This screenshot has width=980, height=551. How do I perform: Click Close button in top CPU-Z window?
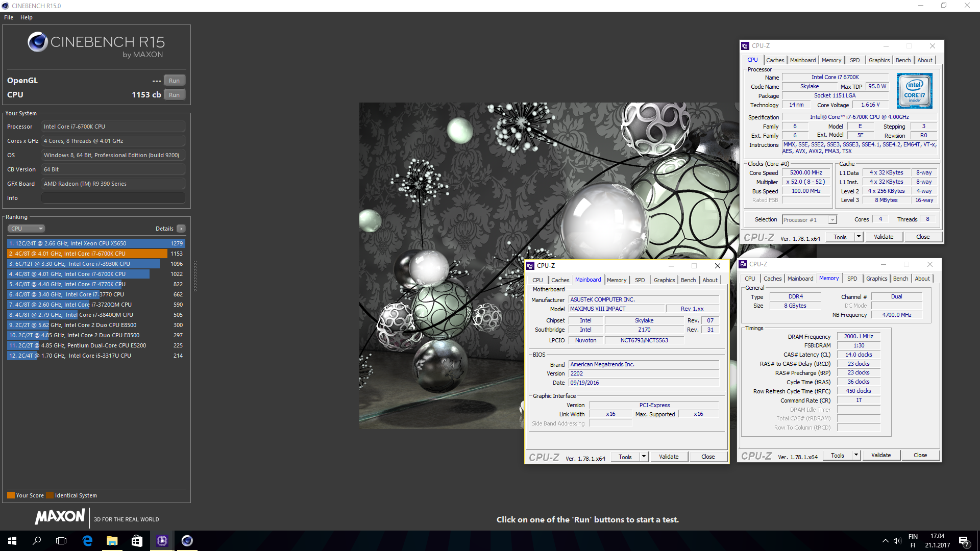point(923,237)
